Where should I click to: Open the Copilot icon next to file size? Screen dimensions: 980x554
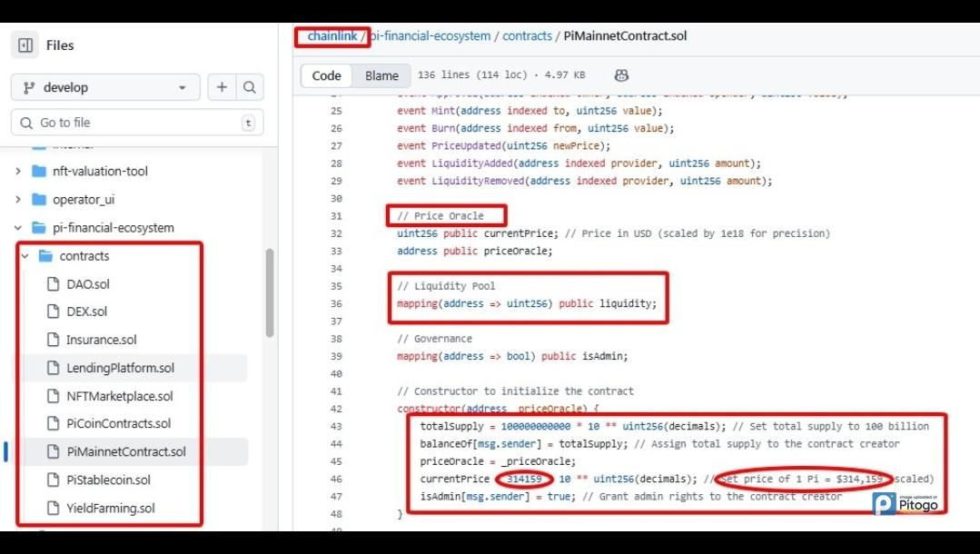[621, 75]
